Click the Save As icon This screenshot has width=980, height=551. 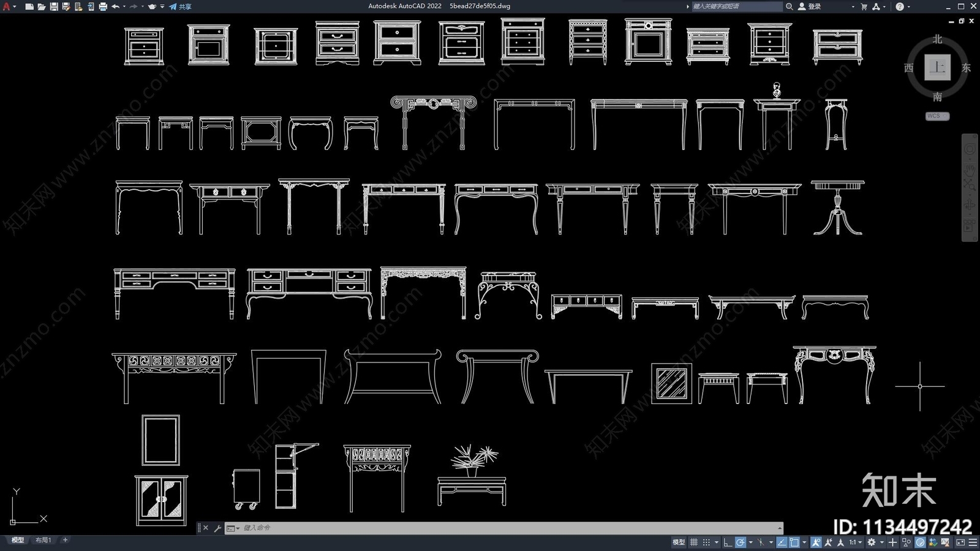pos(66,6)
